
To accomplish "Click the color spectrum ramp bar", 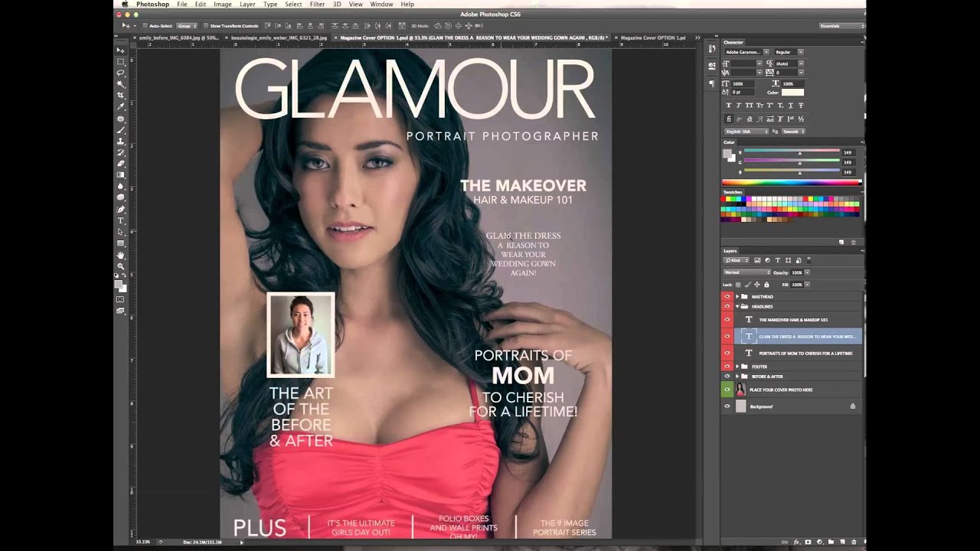I will click(x=792, y=182).
